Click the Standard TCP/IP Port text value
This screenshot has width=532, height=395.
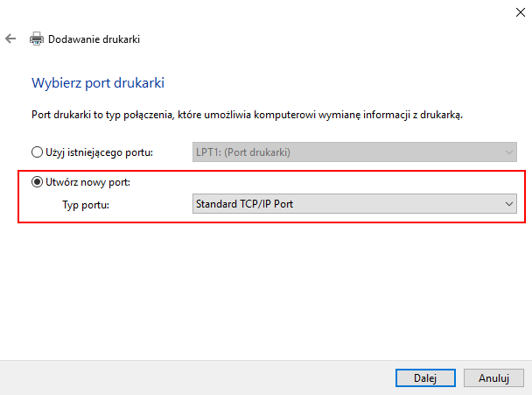244,204
